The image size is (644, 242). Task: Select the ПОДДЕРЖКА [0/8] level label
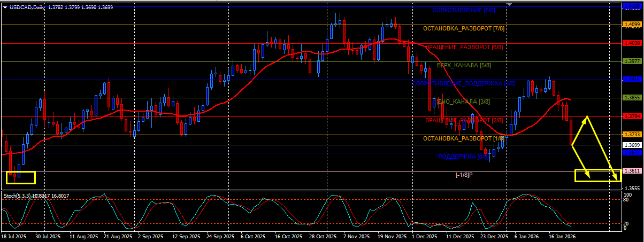[464, 157]
